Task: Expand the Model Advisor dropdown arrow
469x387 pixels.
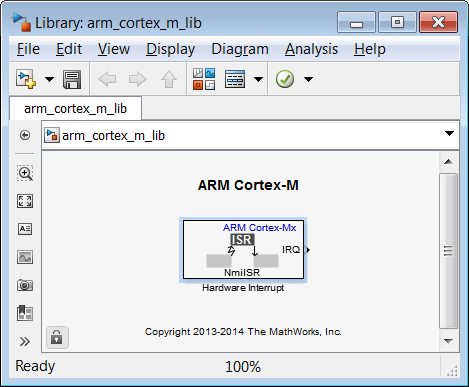Action: pos(309,79)
